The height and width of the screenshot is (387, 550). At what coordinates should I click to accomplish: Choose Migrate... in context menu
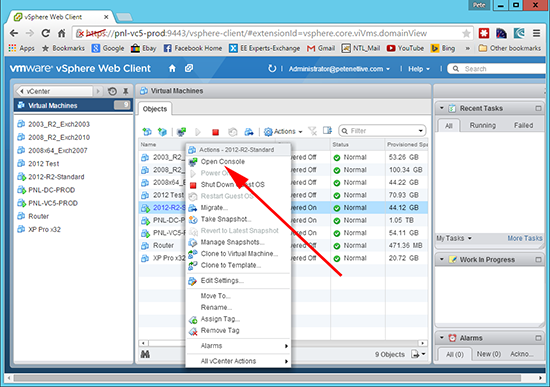pyautogui.click(x=238, y=208)
